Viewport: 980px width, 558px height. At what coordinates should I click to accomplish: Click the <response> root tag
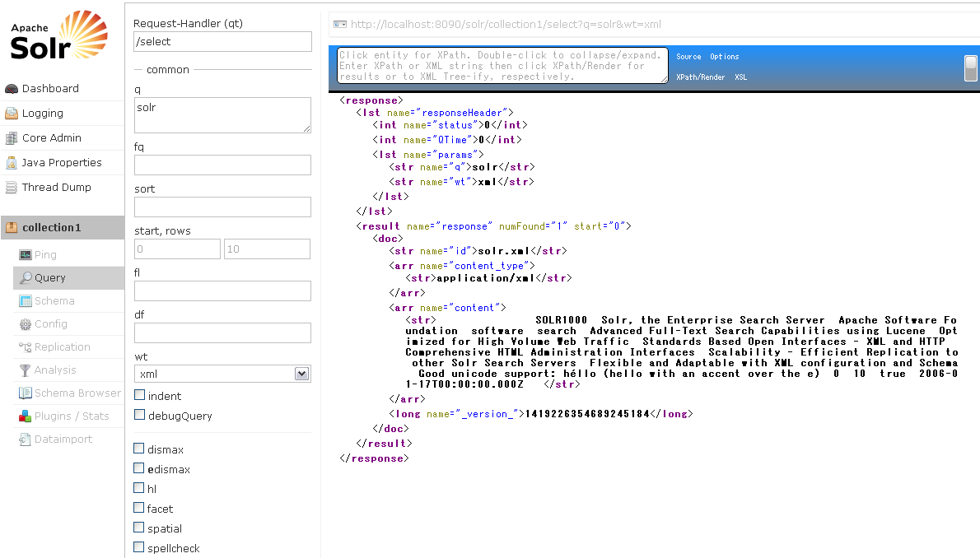pos(371,100)
